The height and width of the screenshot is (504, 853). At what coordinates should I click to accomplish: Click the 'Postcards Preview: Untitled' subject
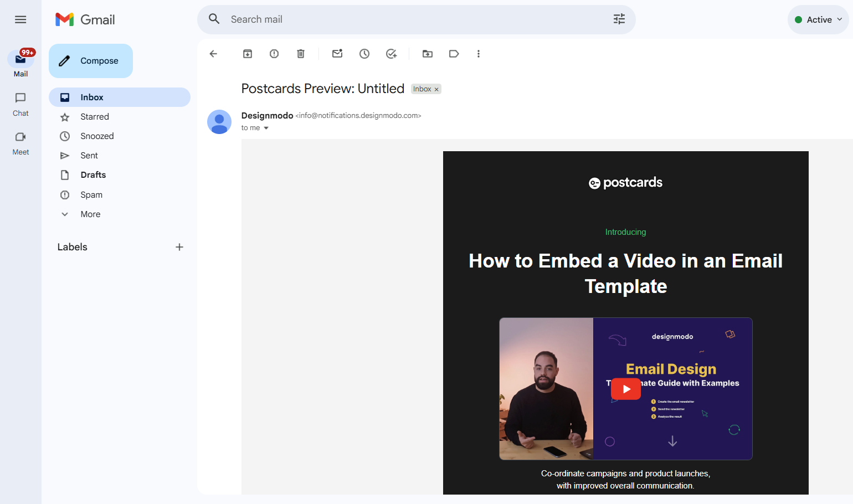coord(323,89)
